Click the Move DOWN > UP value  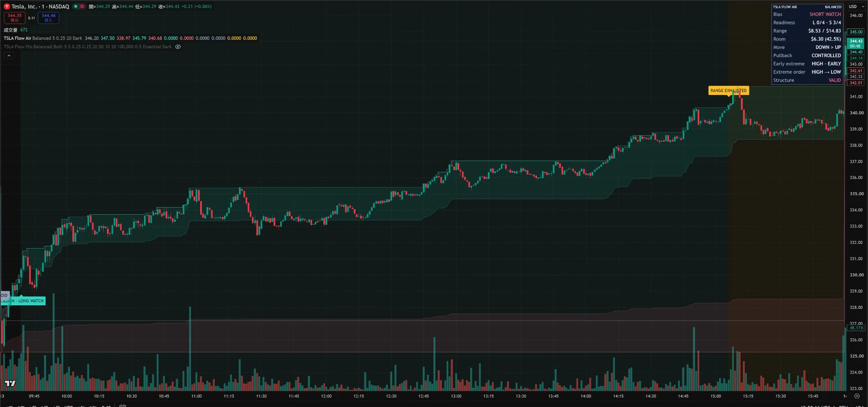point(828,47)
